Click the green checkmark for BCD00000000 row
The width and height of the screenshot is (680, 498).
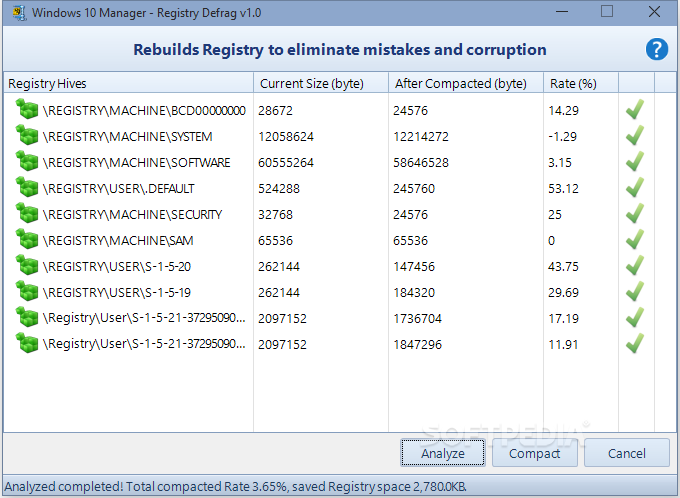click(635, 109)
